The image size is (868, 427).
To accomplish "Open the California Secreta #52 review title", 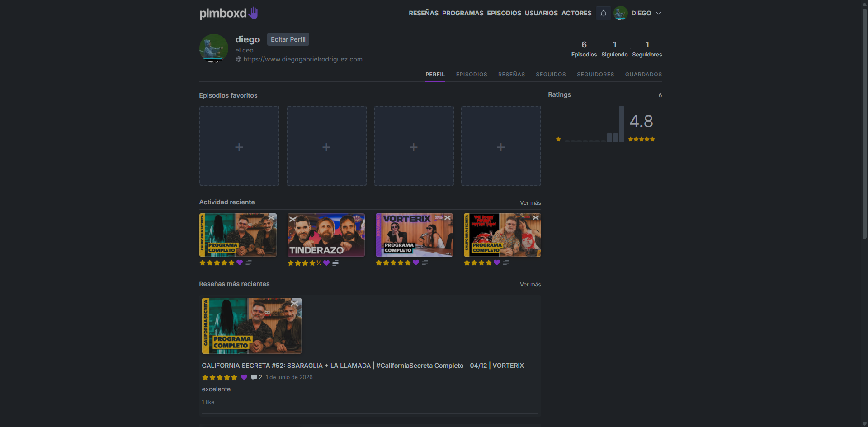I will click(x=363, y=366).
